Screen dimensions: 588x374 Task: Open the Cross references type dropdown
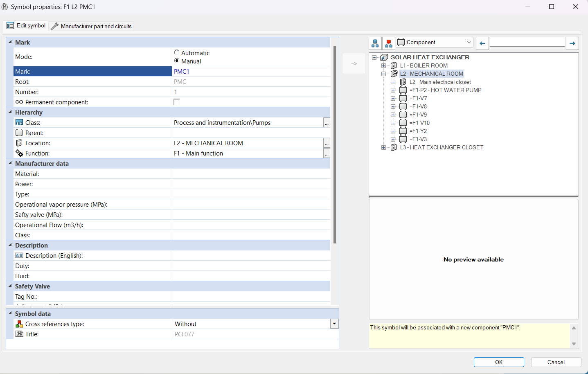point(334,324)
